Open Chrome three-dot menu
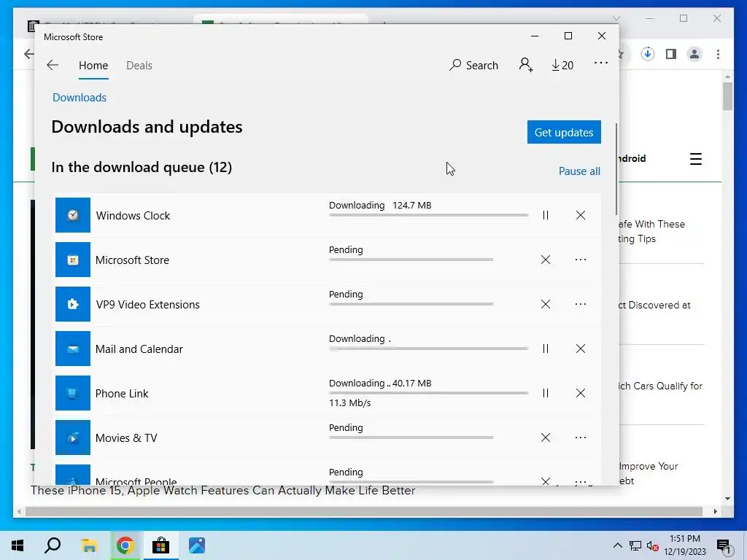 [x=718, y=54]
